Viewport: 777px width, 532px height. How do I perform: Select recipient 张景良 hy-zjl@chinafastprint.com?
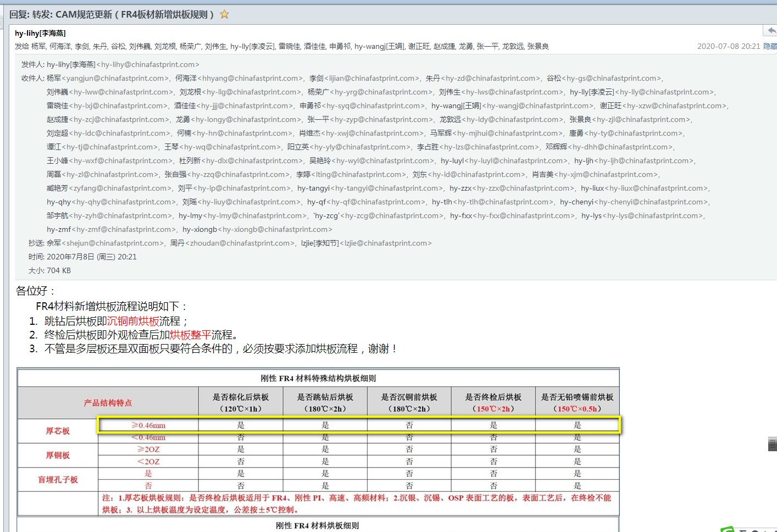tap(630, 120)
